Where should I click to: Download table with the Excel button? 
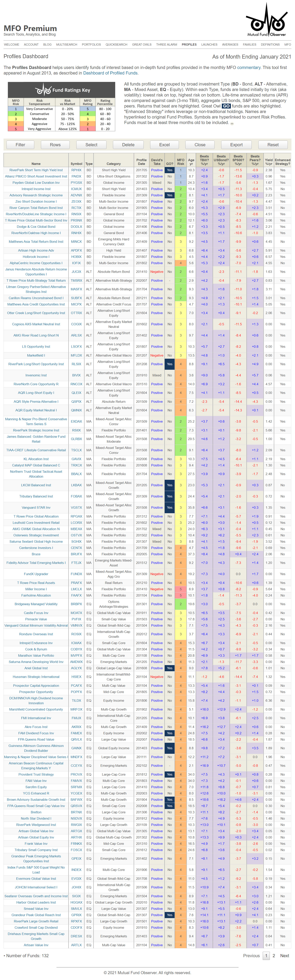tap(165, 145)
